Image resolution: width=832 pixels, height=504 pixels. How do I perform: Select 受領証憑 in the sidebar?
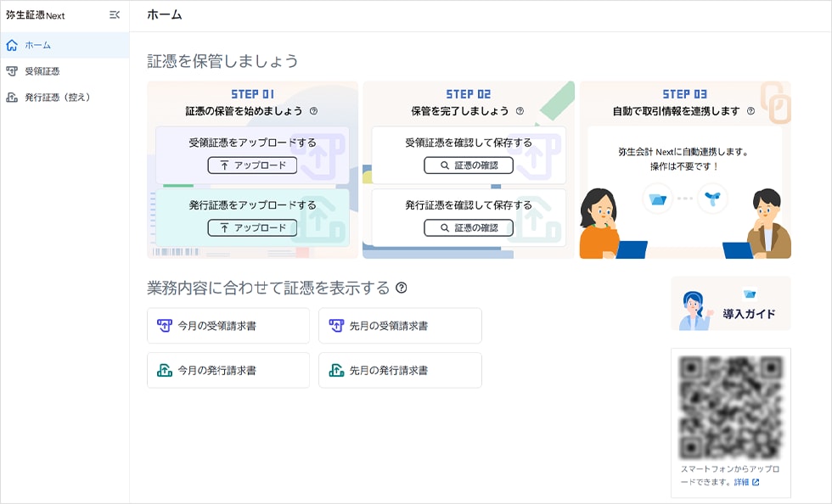tap(42, 71)
